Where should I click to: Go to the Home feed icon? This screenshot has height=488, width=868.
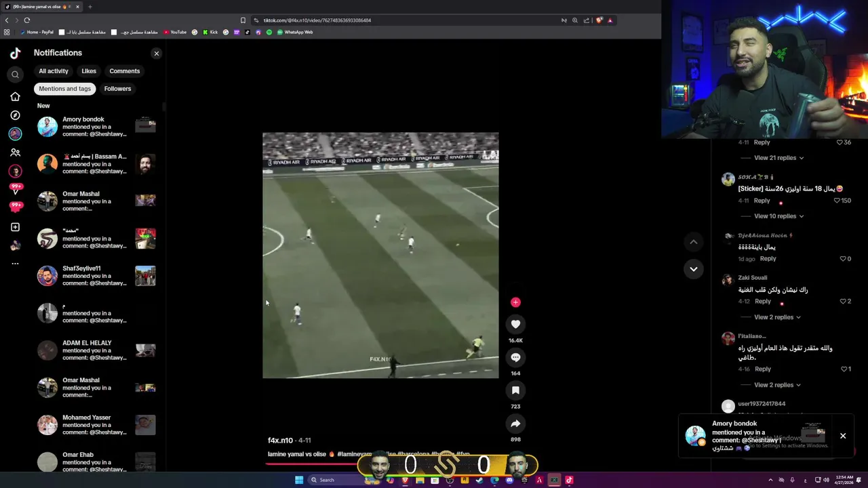tap(15, 96)
